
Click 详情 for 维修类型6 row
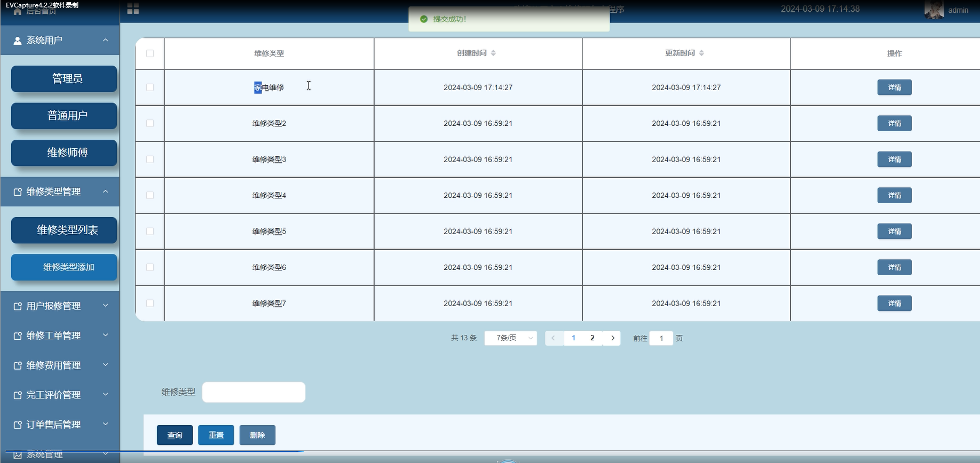pos(895,267)
